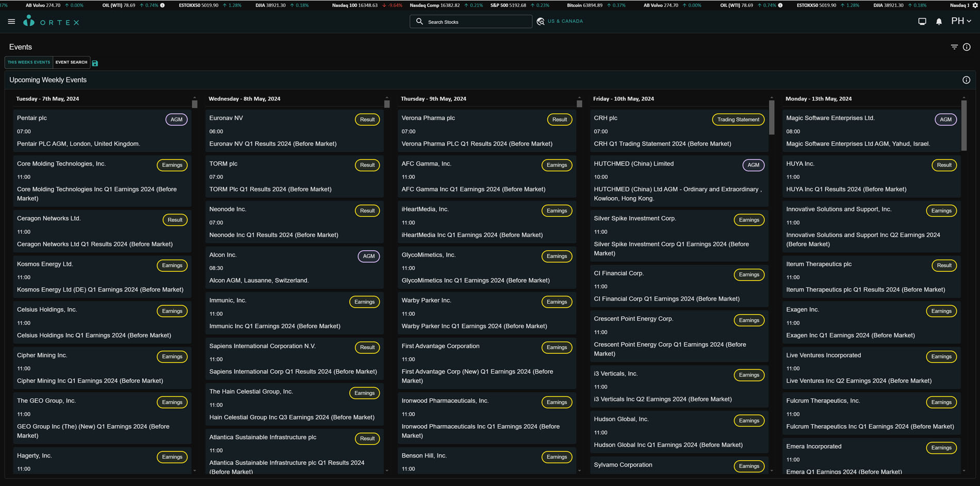Screen dimensions: 980x486
Task: Click the Search Stocks input field
Action: click(x=470, y=22)
